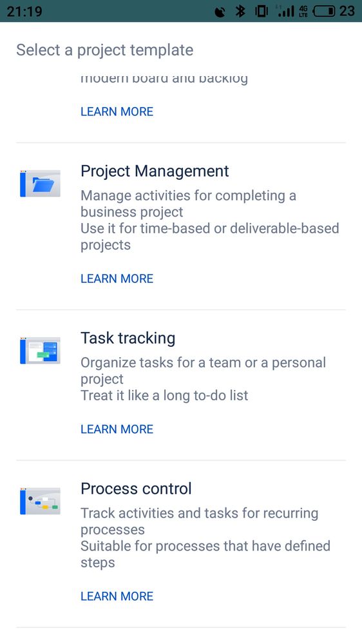Tap the cellular signal strength icon
362x644 pixels.
[x=285, y=11]
